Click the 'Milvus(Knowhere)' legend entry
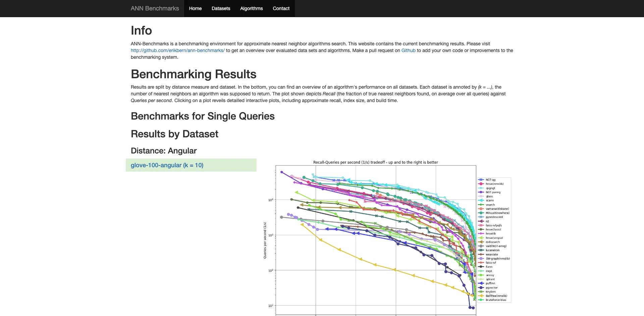Image resolution: width=644 pixels, height=316 pixels. [498, 213]
